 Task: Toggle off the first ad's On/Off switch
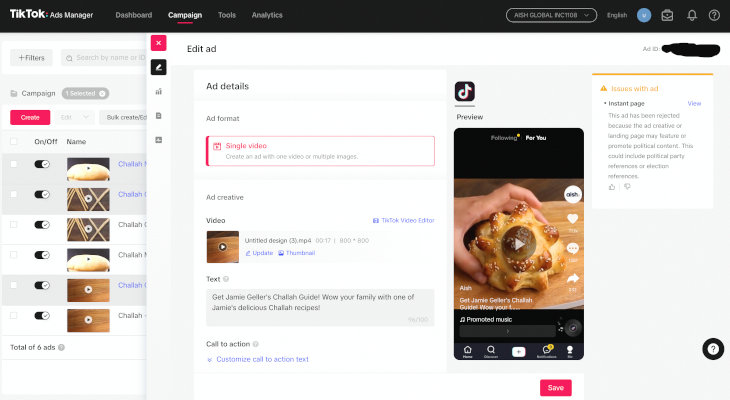pyautogui.click(x=43, y=165)
